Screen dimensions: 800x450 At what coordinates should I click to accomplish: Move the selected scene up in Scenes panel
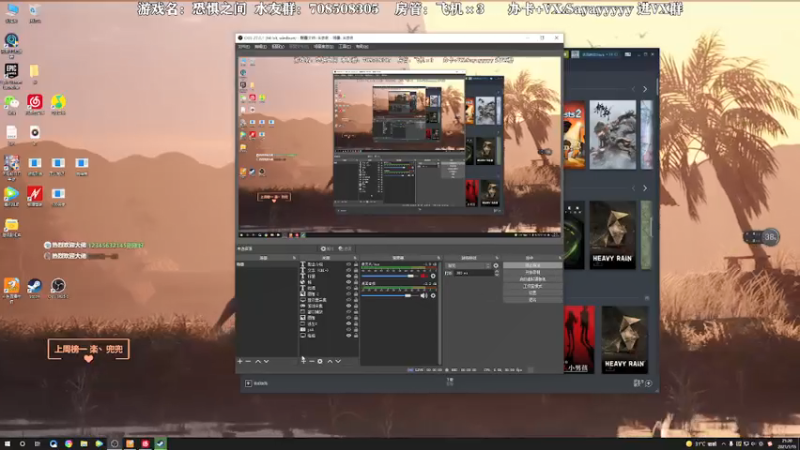coord(258,361)
